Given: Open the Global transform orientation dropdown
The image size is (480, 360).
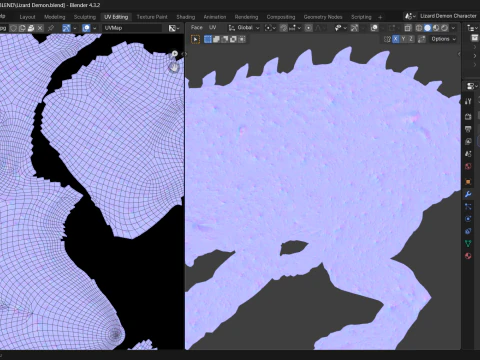Looking at the screenshot, I should [x=244, y=28].
